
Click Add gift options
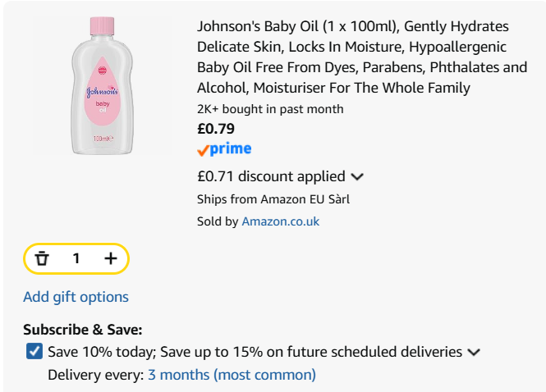[x=76, y=297]
